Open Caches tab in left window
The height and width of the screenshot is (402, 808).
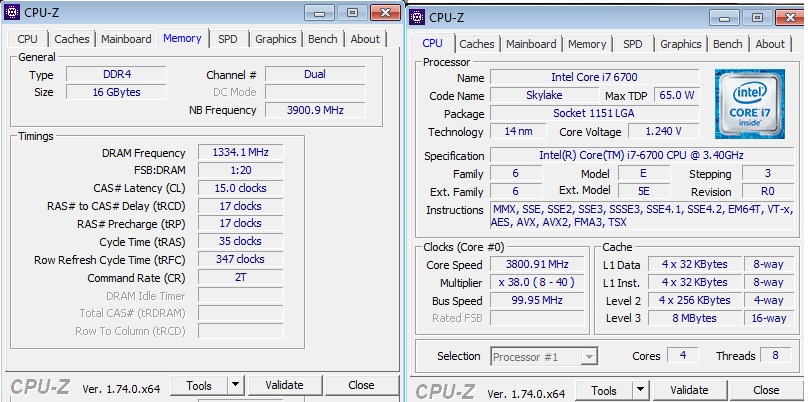[x=72, y=39]
